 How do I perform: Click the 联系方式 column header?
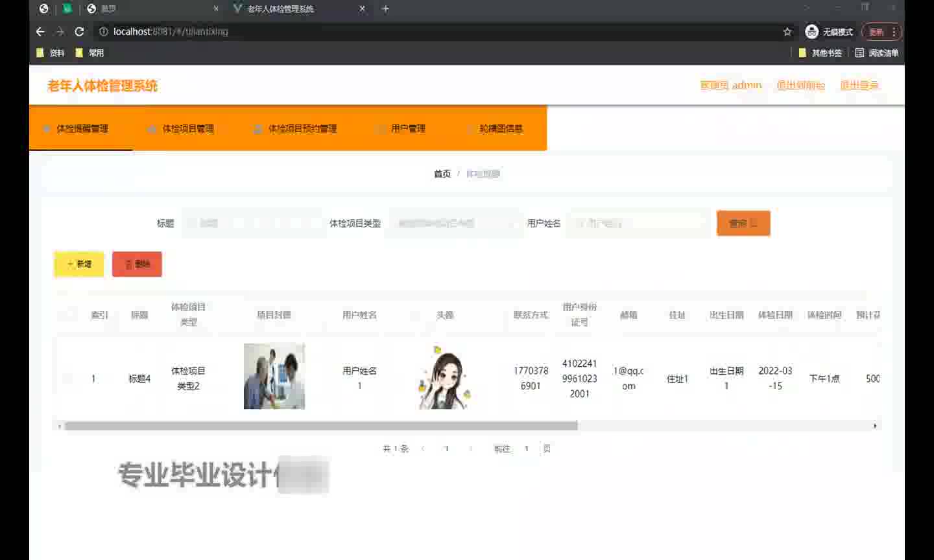pyautogui.click(x=531, y=315)
